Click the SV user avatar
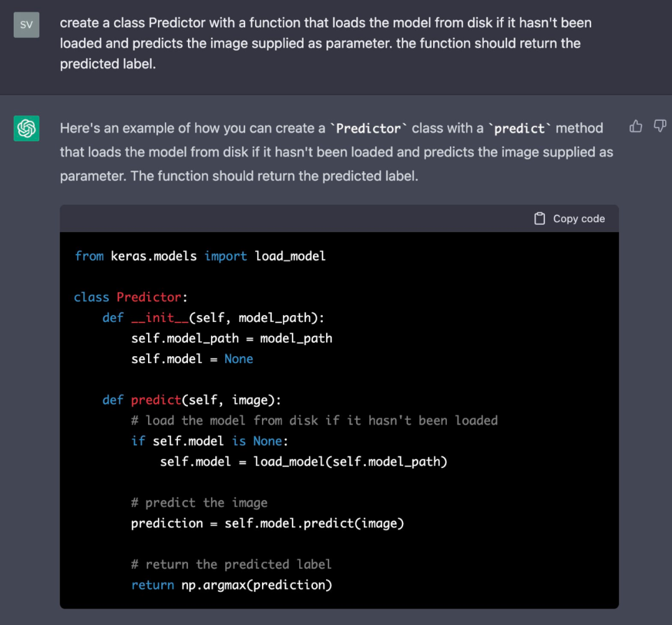672x625 pixels. click(26, 25)
